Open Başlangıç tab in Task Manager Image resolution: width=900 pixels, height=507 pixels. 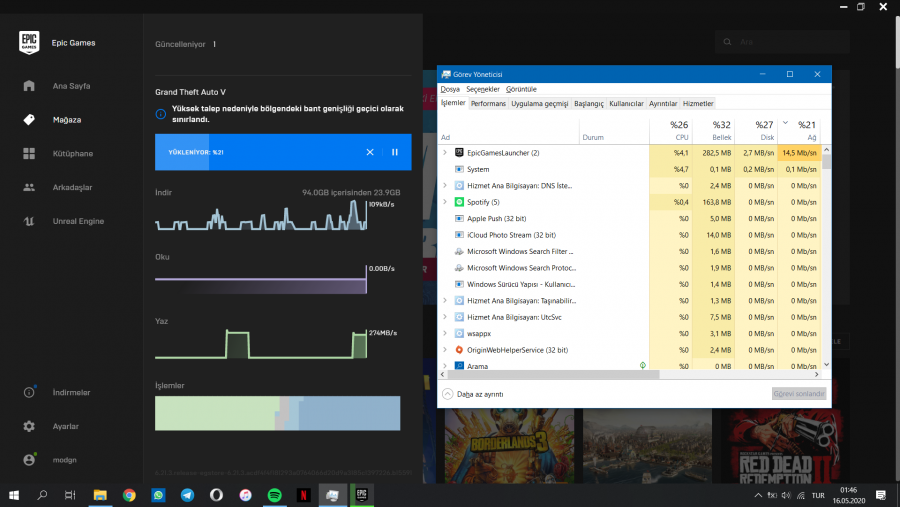pos(588,103)
